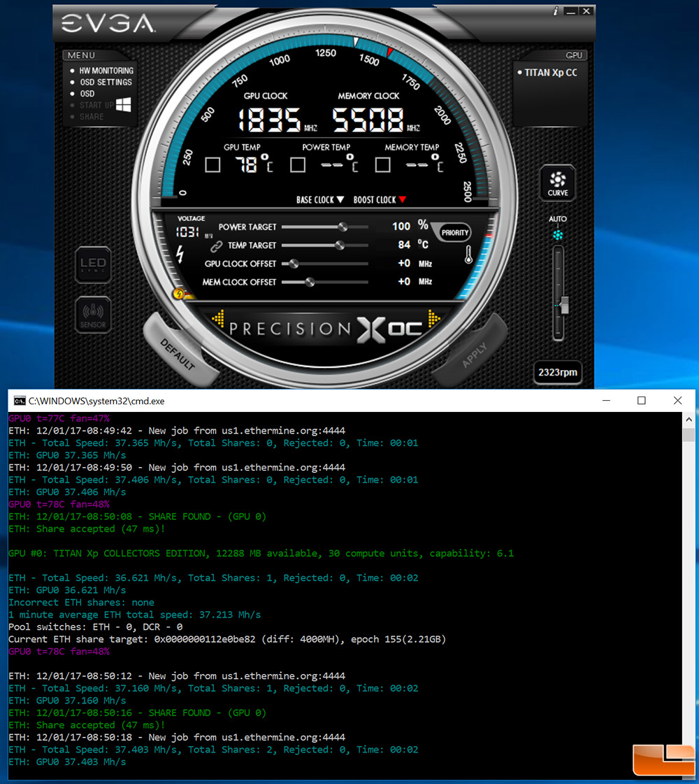The height and width of the screenshot is (784, 699).
Task: Click the cmd.exe title bar icon
Action: [x=20, y=401]
